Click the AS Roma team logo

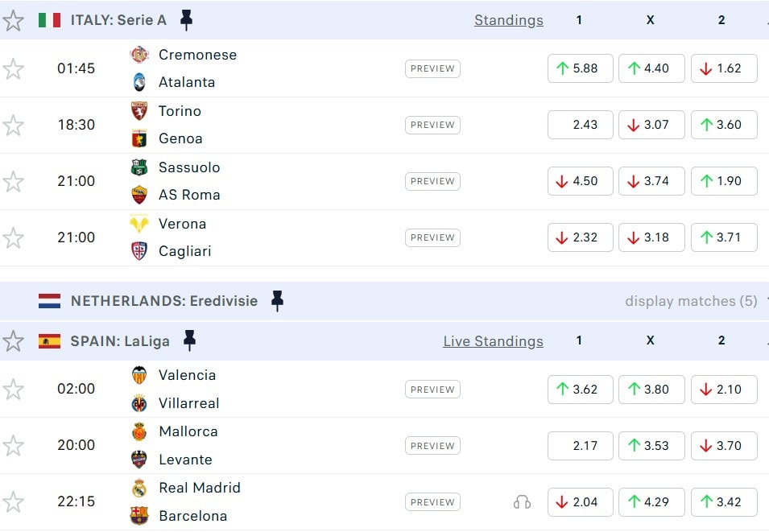139,195
